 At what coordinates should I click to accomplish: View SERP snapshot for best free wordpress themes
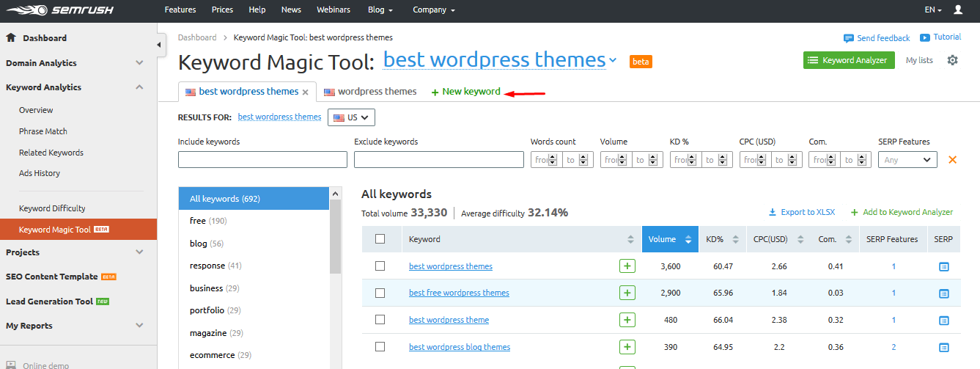944,293
